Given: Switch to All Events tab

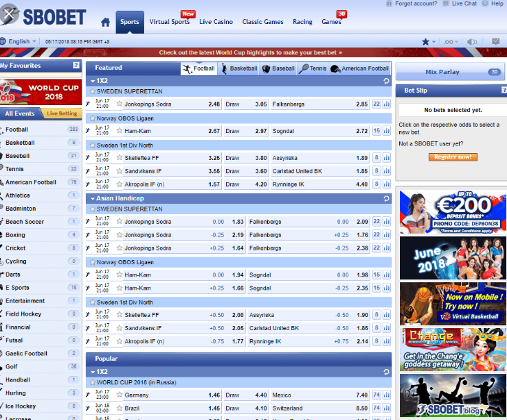Looking at the screenshot, I should [x=20, y=113].
